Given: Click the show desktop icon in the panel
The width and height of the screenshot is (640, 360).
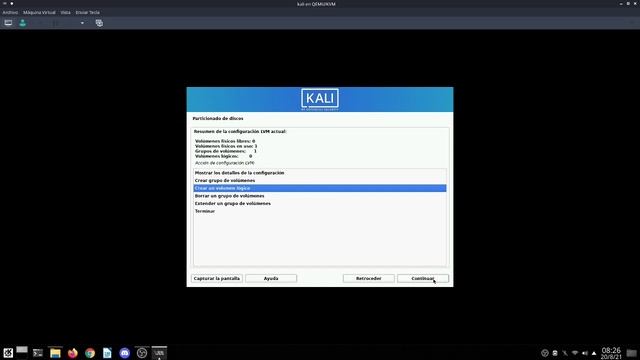Looking at the screenshot, I should 631,353.
